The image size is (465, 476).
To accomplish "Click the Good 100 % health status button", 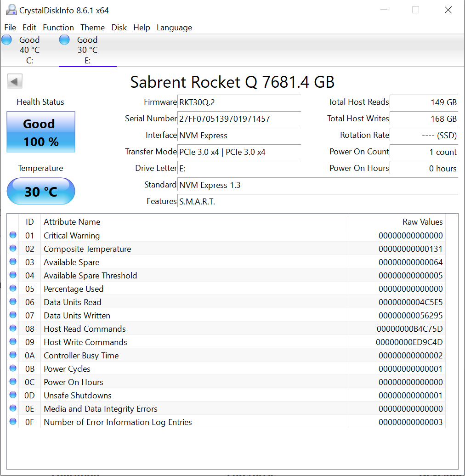I will (41, 132).
